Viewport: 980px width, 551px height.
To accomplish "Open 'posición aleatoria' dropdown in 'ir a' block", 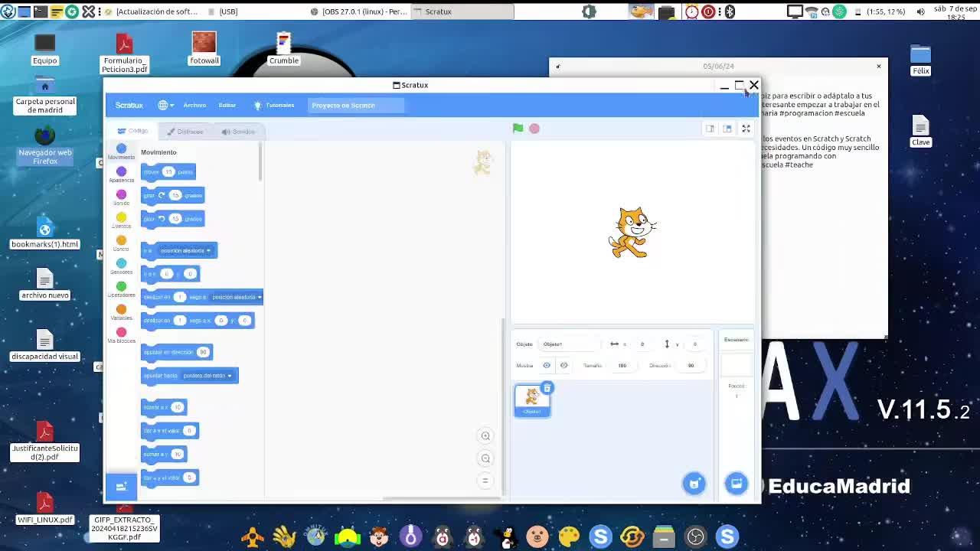I will 185,250.
